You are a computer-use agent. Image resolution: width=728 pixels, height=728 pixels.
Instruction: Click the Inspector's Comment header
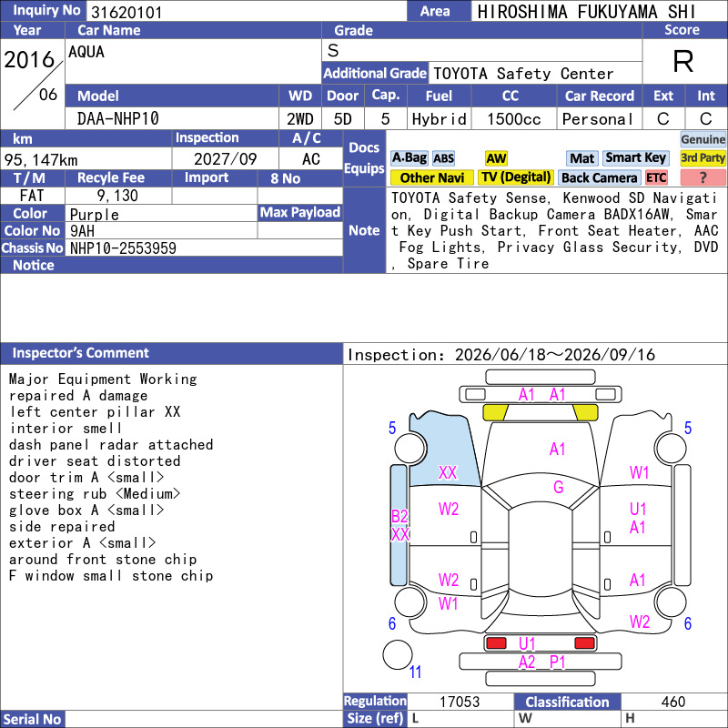click(172, 353)
